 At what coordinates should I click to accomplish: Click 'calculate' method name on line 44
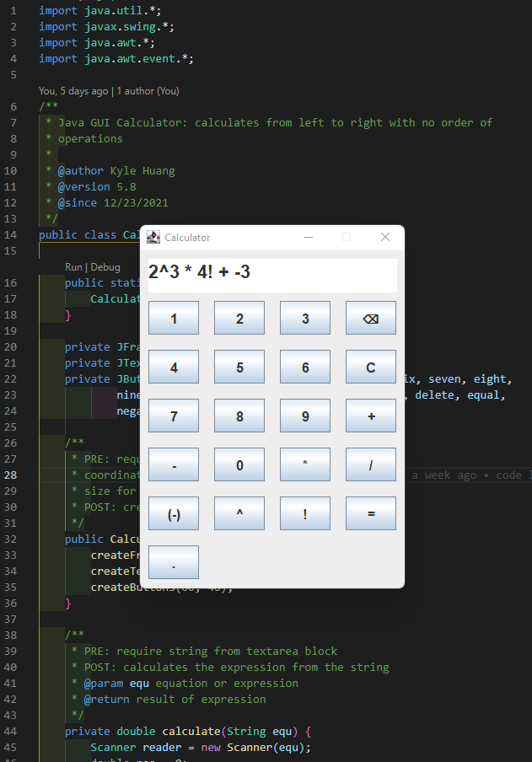tap(191, 731)
